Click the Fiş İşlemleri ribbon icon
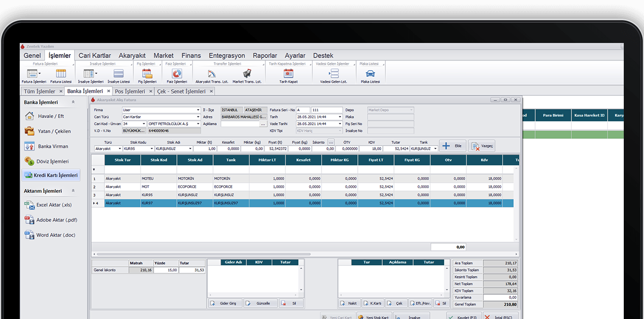Viewport: 644px width, 319px height. pyautogui.click(x=147, y=74)
